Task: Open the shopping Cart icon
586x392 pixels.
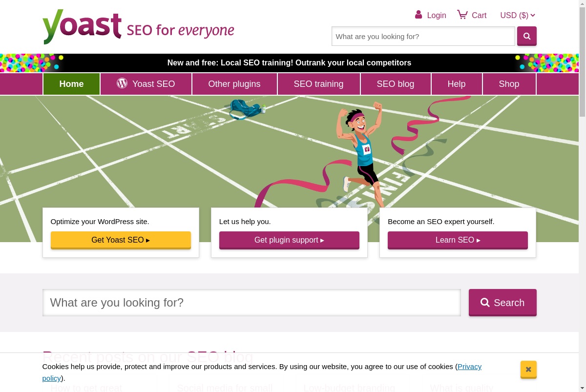Action: coord(462,15)
